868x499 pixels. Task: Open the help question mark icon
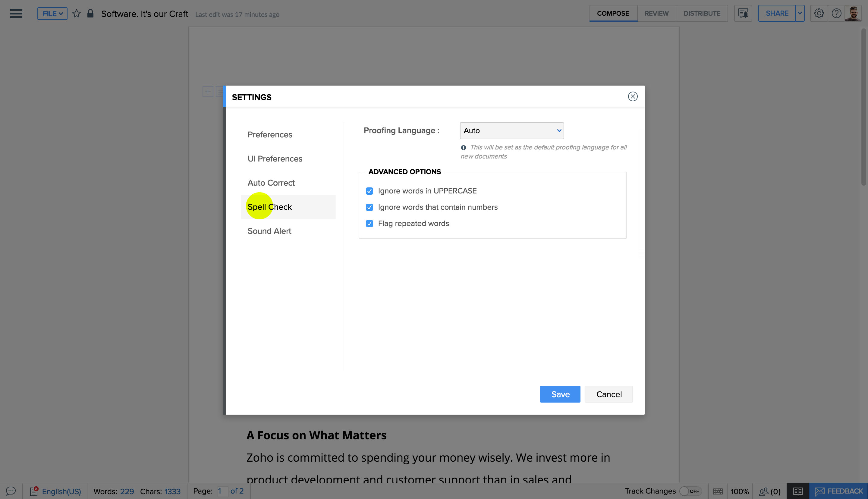[x=836, y=13]
